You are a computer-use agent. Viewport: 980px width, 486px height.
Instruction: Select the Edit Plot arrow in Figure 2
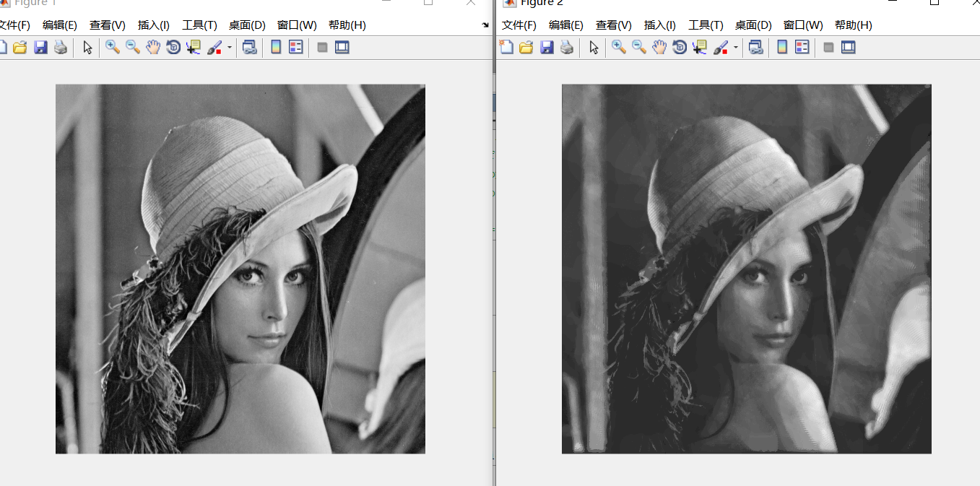tap(594, 48)
